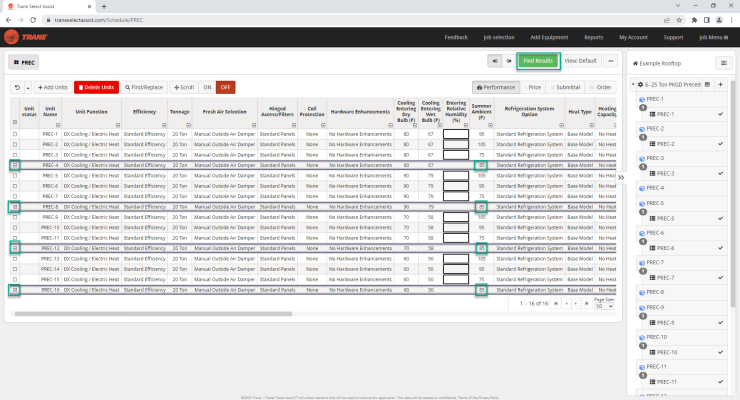Turn scroll OFF
This screenshot has width=740, height=400.
pos(226,87)
